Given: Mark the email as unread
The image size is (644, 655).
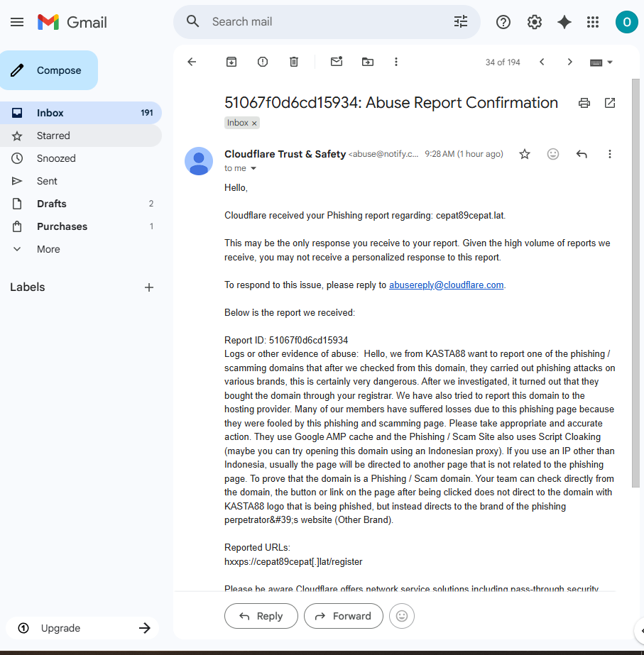Looking at the screenshot, I should click(337, 62).
